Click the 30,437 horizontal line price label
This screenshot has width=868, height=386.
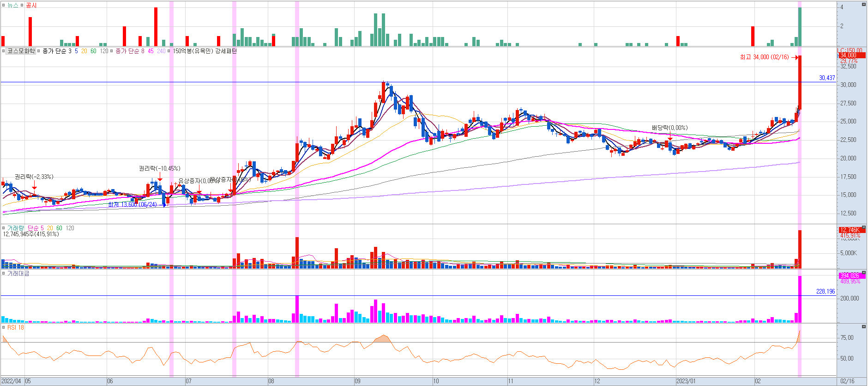pyautogui.click(x=827, y=78)
